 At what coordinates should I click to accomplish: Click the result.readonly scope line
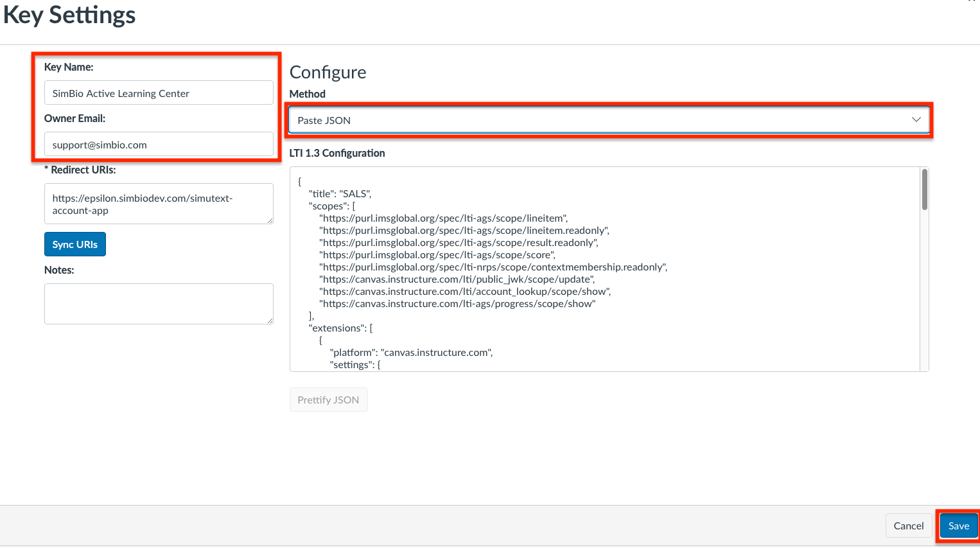click(459, 243)
